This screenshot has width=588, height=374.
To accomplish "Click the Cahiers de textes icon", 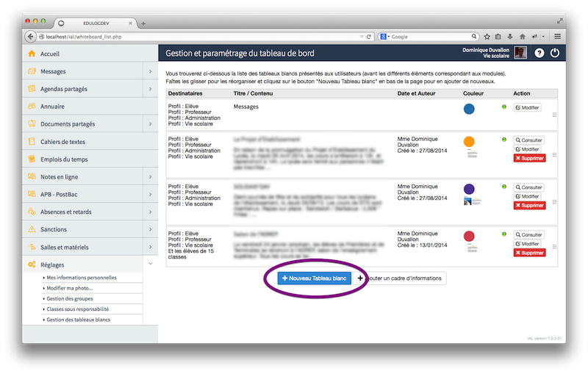I will [32, 141].
